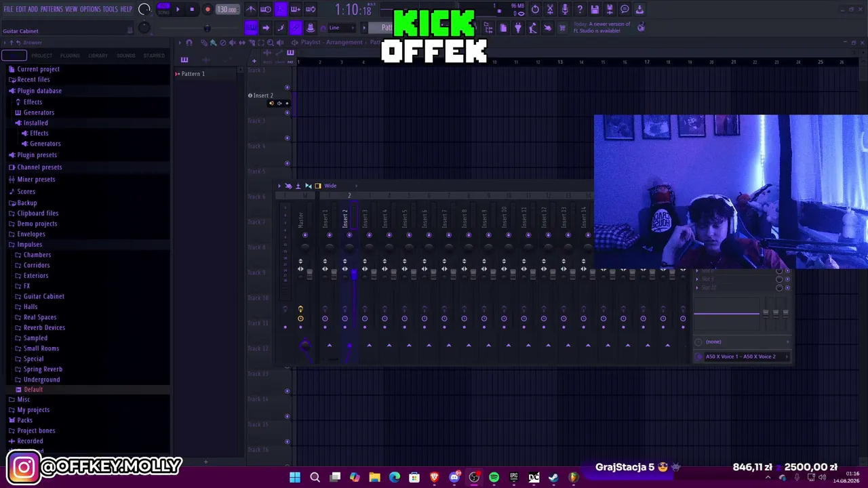Open Spotify from the taskbar

pos(494,478)
